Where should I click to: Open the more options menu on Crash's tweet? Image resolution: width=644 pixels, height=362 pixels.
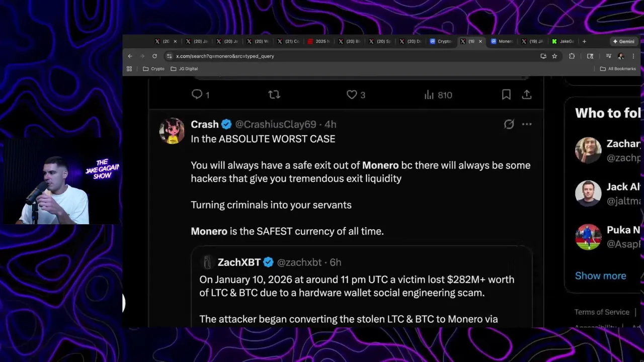527,124
